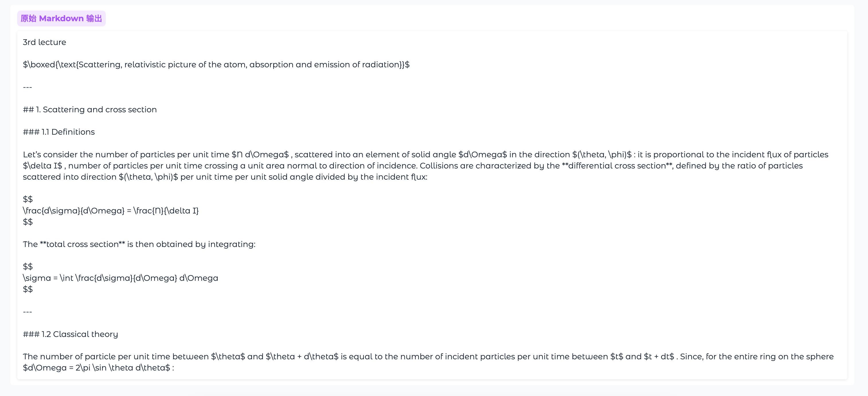Click the "$t + dt$" expression in last paragraph
Screen dimensions: 868x396
click(x=659, y=357)
